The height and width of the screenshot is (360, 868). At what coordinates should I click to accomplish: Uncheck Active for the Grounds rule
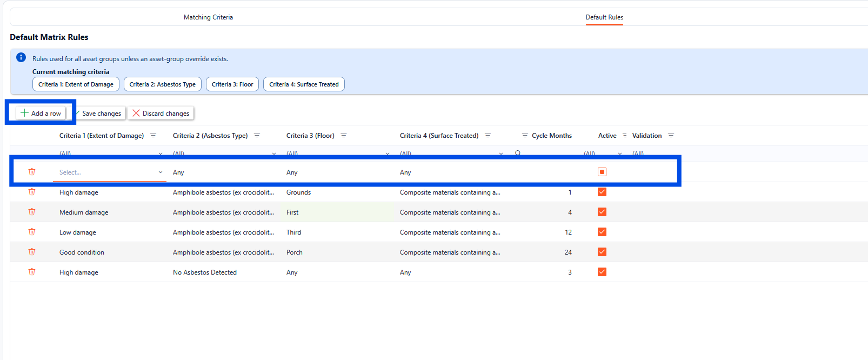pos(602,192)
